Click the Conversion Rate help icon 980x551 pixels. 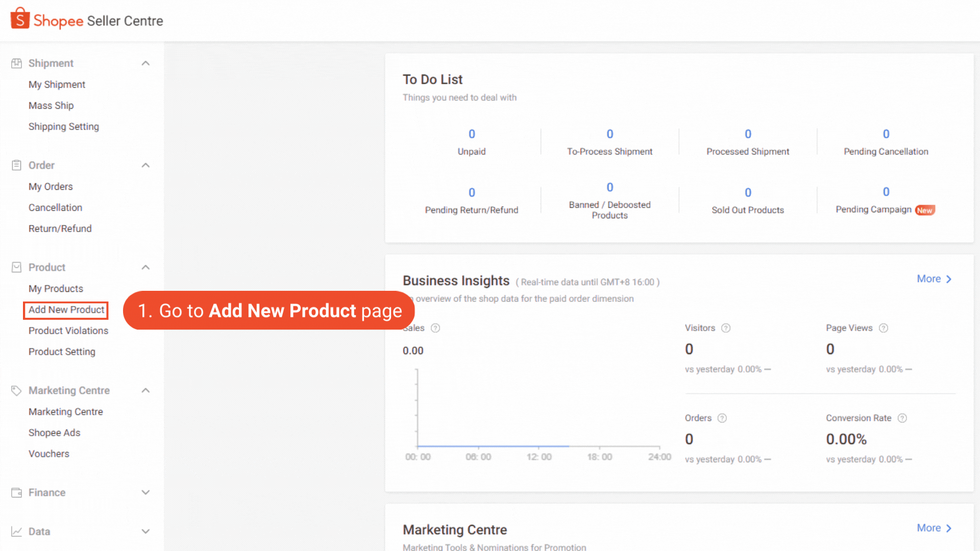coord(902,418)
